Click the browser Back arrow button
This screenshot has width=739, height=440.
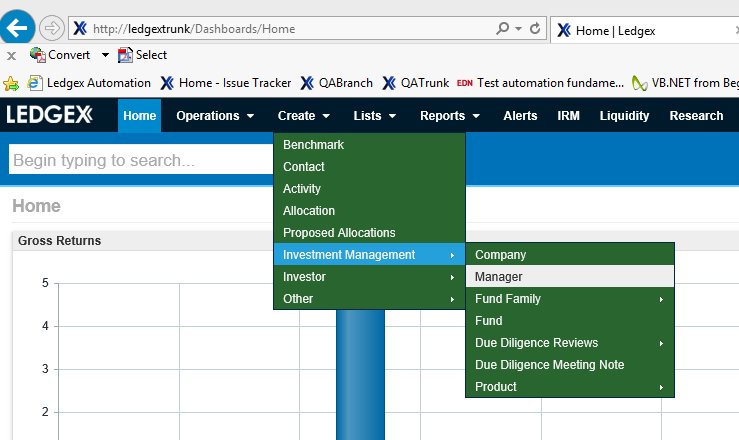coord(17,28)
